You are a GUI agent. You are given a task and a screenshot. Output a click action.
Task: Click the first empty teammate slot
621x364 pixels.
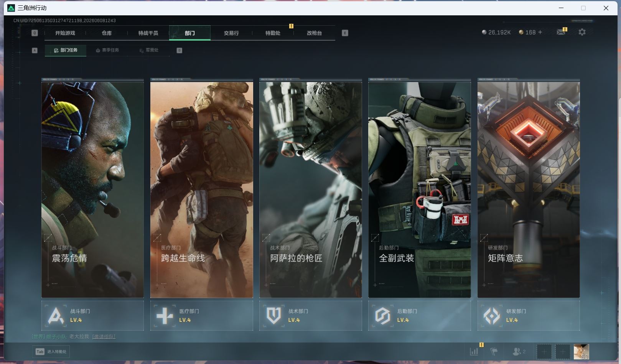(x=544, y=352)
